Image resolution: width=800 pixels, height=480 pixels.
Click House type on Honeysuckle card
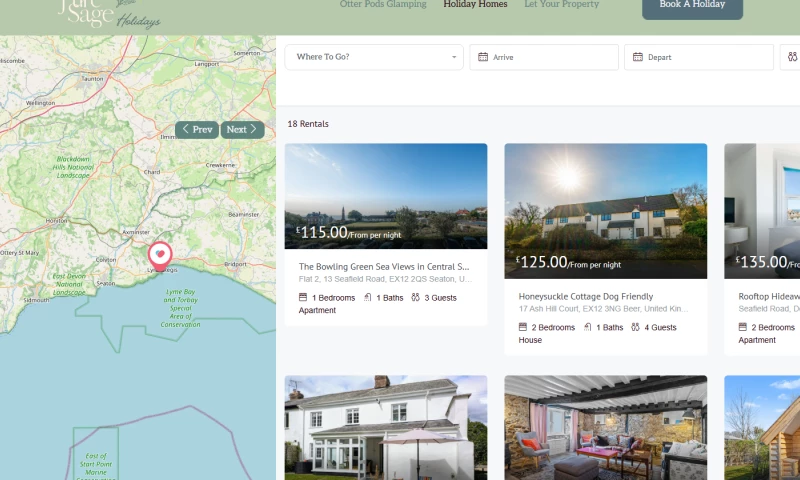(x=530, y=340)
